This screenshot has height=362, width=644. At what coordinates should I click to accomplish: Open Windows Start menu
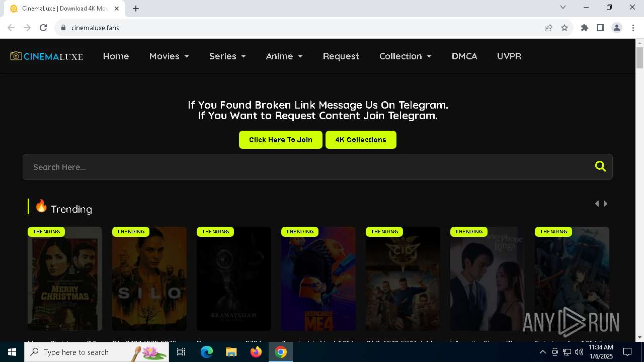point(12,352)
